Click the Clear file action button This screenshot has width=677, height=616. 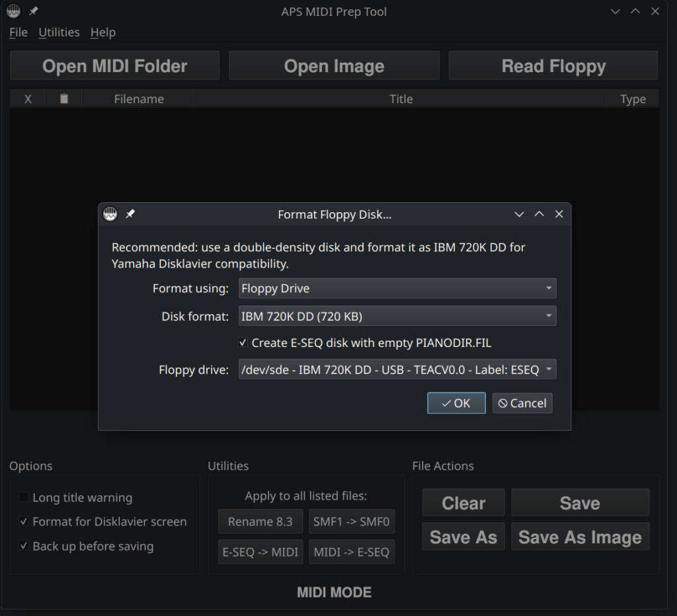coord(463,502)
